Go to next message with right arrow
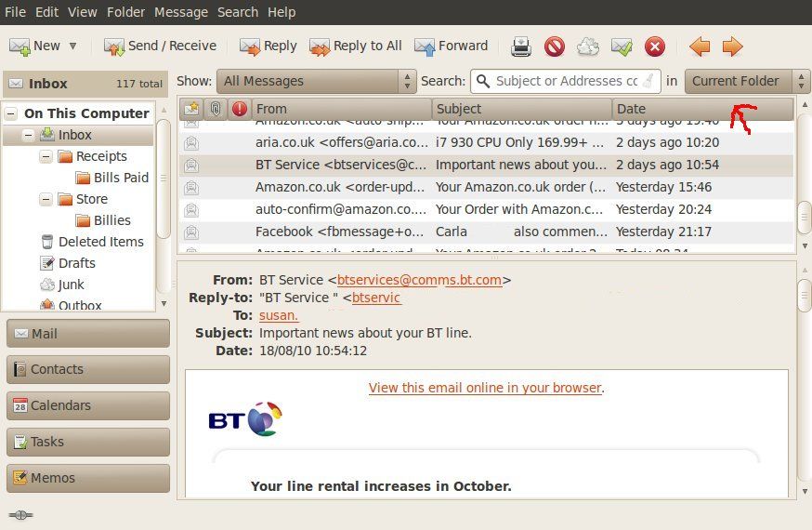Viewport: 812px width, 530px height. coord(732,46)
